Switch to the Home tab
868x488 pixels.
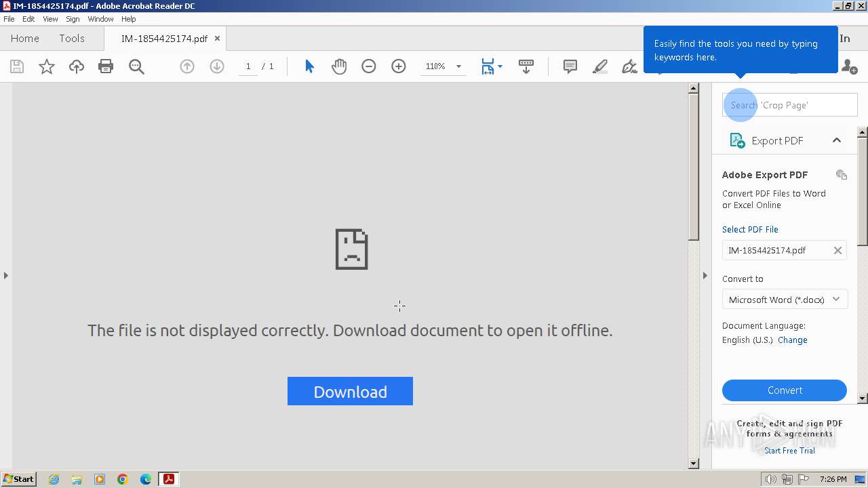(x=25, y=39)
